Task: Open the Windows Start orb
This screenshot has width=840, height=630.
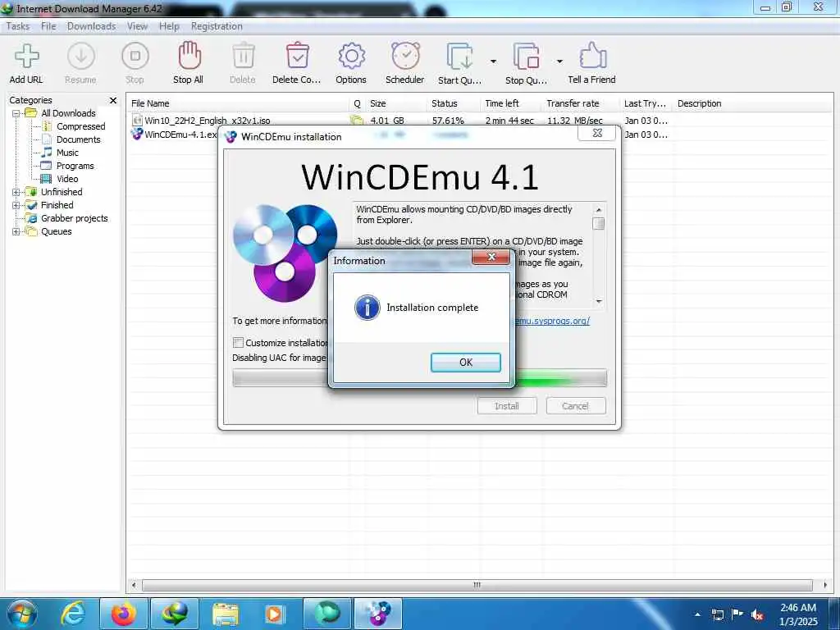Action: pos(21,614)
